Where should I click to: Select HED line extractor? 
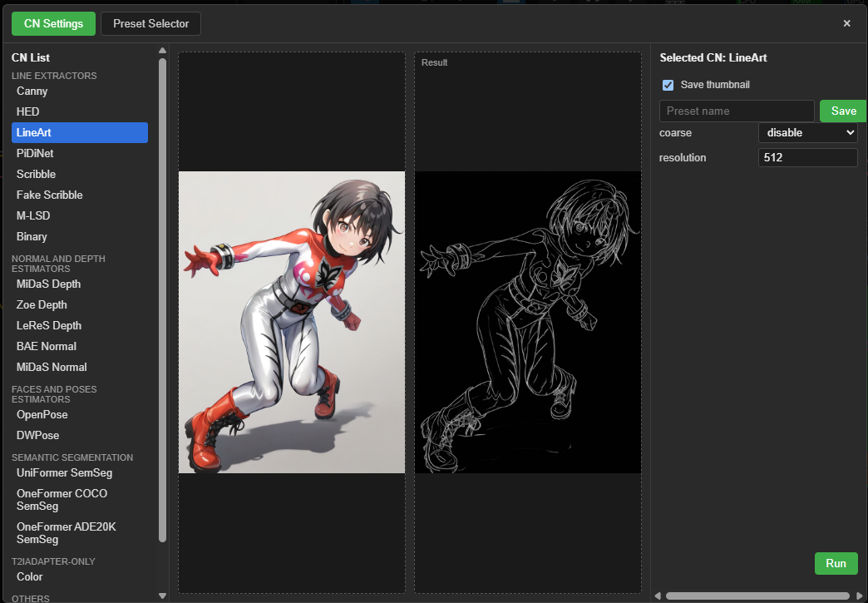click(80, 111)
